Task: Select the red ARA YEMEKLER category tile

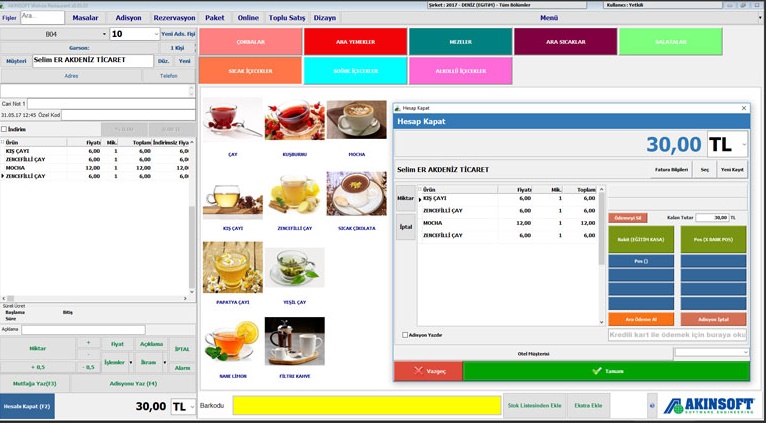Action: pos(355,41)
